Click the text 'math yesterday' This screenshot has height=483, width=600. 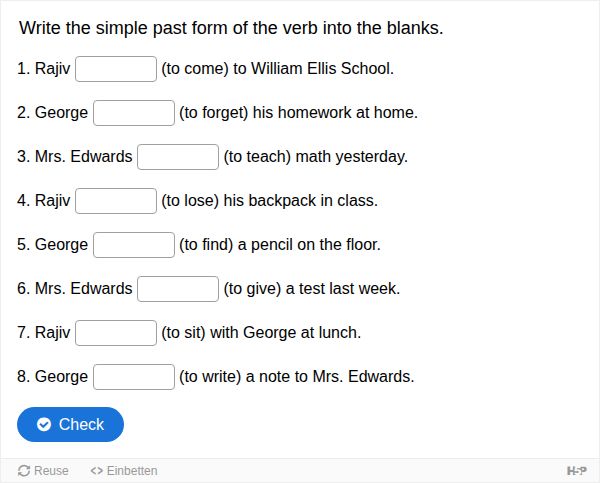tap(350, 157)
